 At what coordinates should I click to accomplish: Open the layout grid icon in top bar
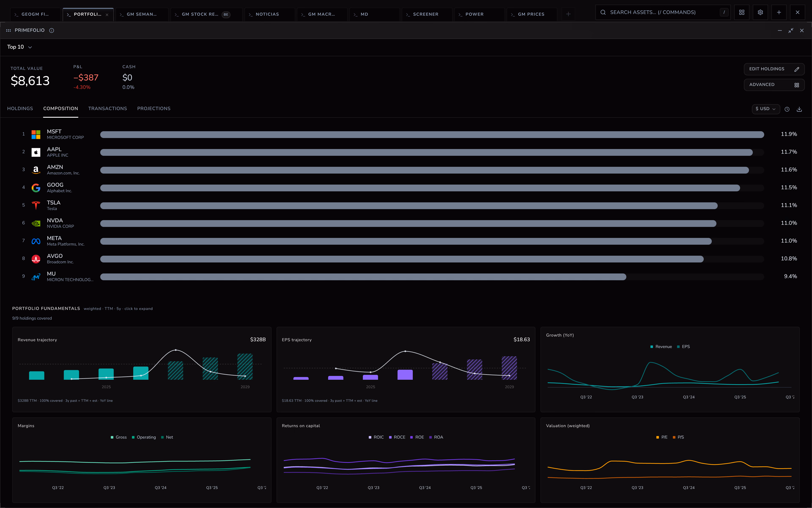[x=742, y=12]
